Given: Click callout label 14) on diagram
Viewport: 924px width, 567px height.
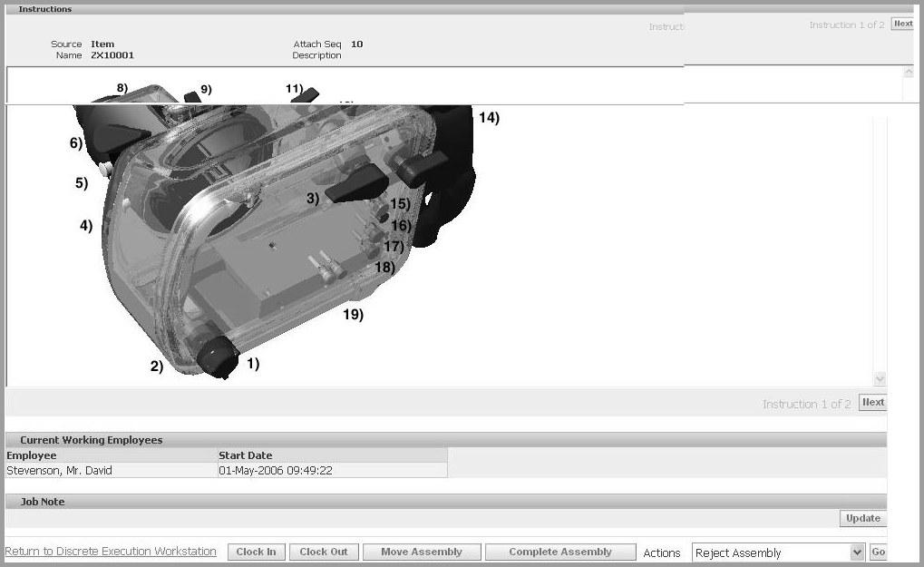Looking at the screenshot, I should (489, 117).
